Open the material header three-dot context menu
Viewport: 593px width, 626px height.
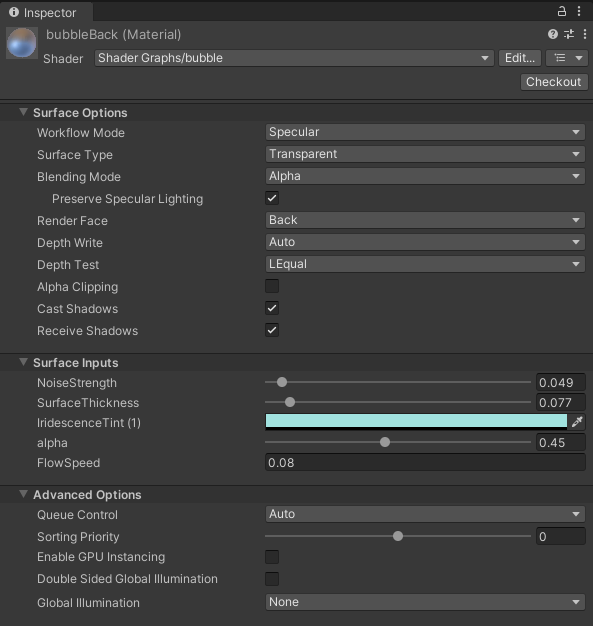pos(585,34)
